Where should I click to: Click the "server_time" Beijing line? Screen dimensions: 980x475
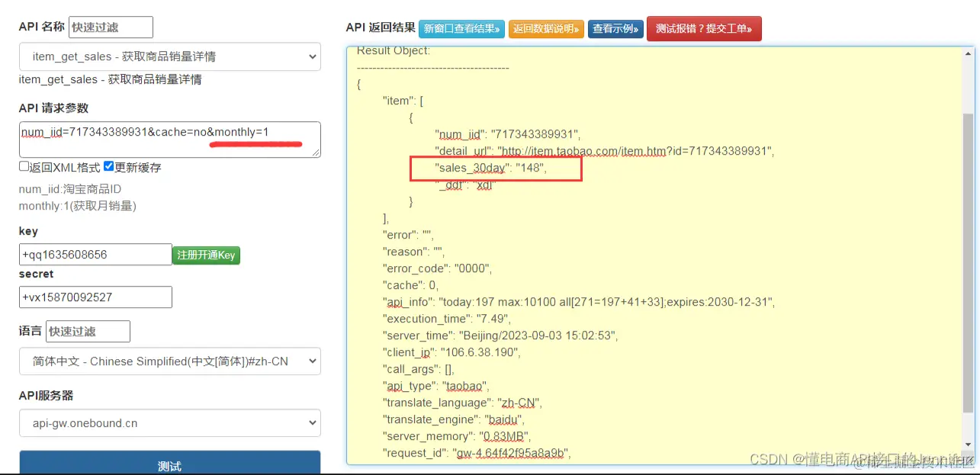point(500,335)
